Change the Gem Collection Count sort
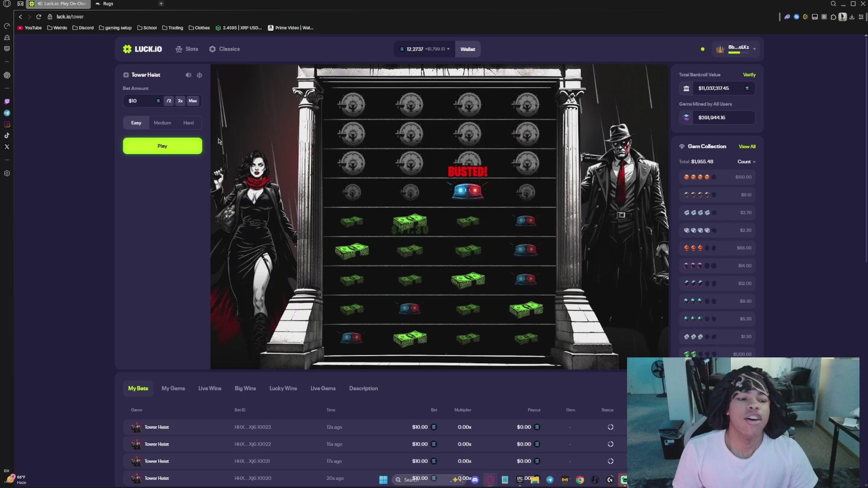 (746, 162)
